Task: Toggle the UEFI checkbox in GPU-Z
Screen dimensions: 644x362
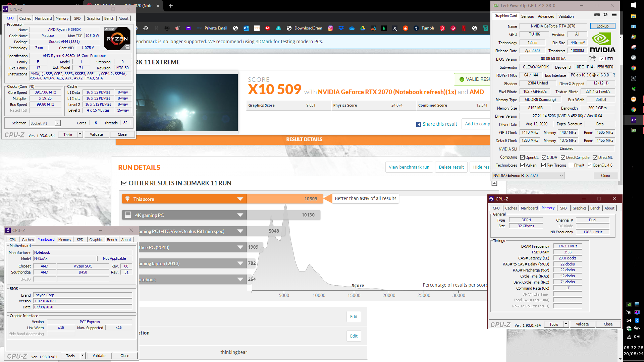Action: point(602,59)
